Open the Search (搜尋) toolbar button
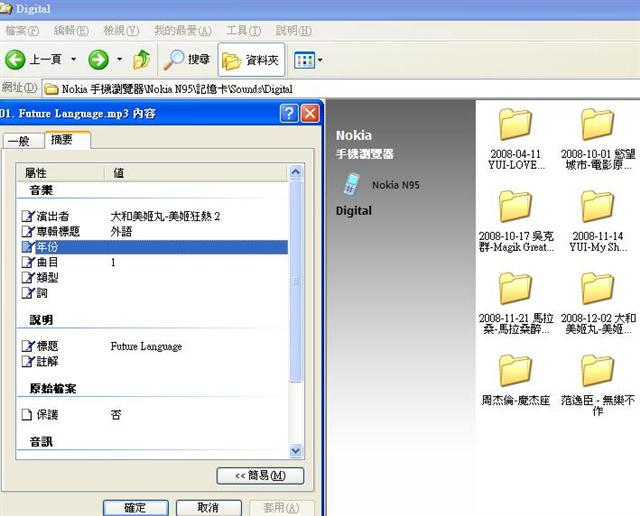 tap(187, 60)
